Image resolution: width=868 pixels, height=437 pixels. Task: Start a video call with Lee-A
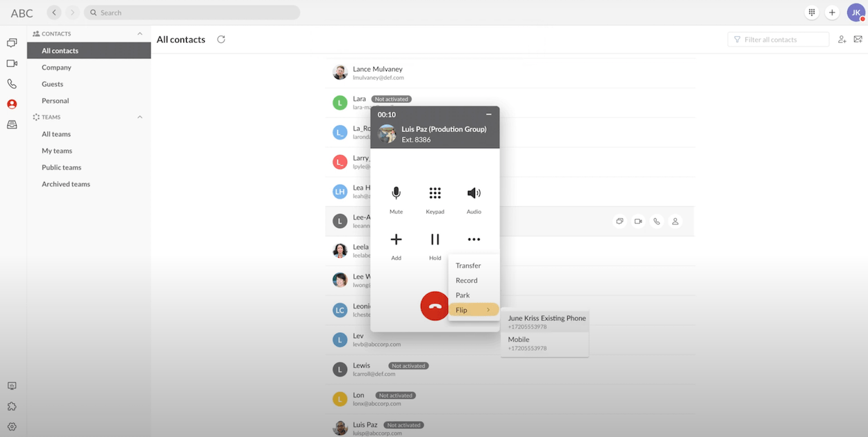pyautogui.click(x=638, y=221)
